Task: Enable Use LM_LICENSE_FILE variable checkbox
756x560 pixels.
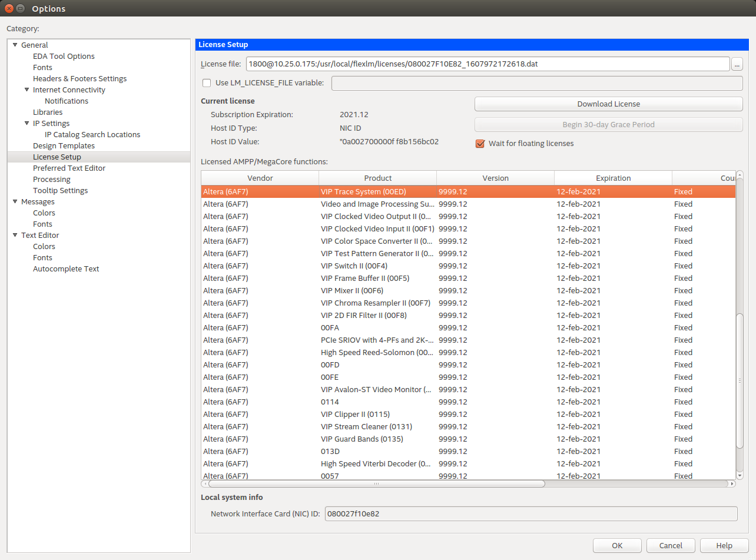Action: click(x=207, y=83)
